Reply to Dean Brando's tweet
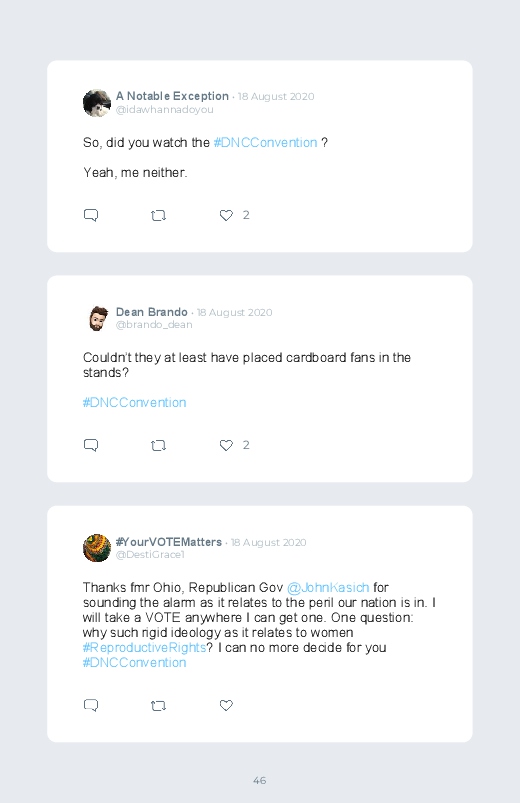Screen dimensions: 520x803 click(x=91, y=445)
